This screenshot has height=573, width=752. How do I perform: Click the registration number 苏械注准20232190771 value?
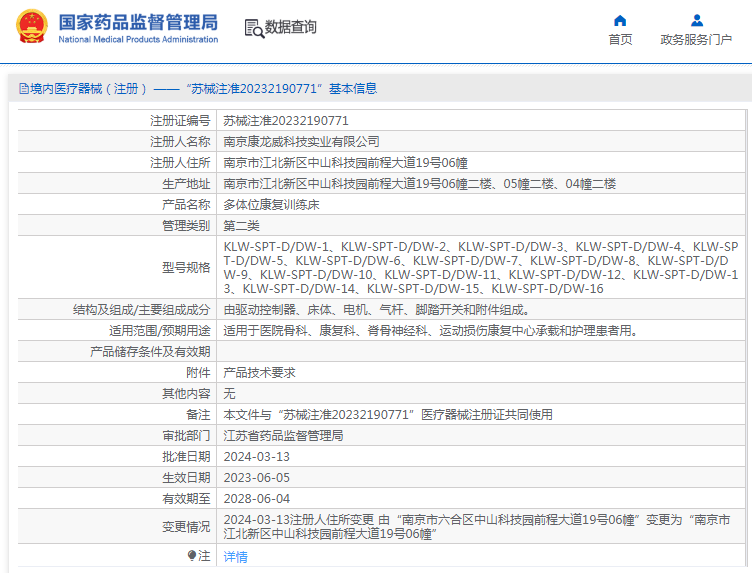click(286, 121)
